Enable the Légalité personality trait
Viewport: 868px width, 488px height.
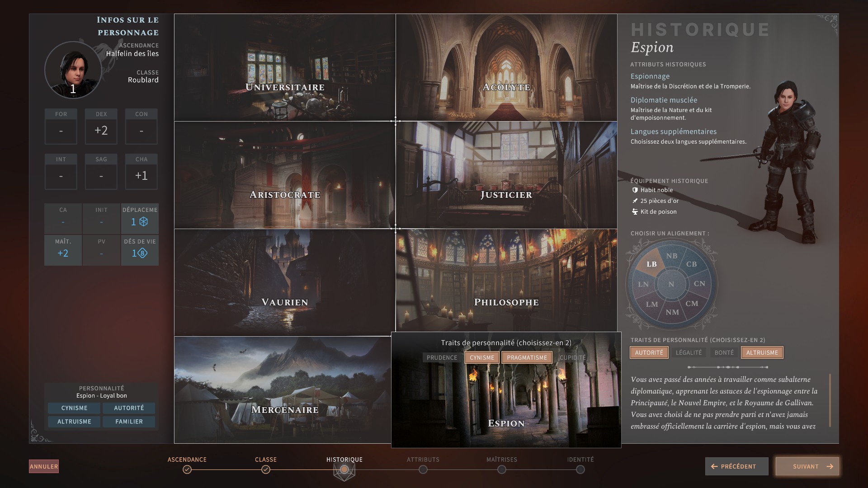click(689, 352)
